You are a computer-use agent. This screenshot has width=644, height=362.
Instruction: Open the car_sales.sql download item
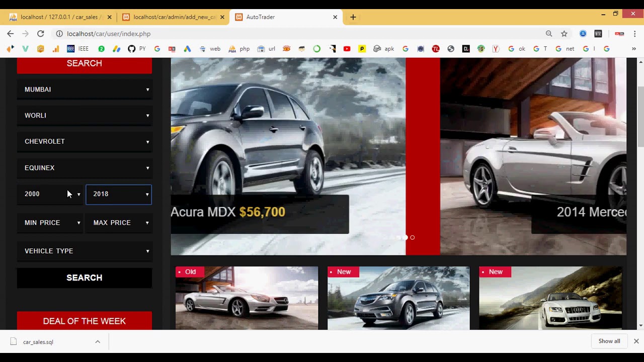click(x=38, y=342)
